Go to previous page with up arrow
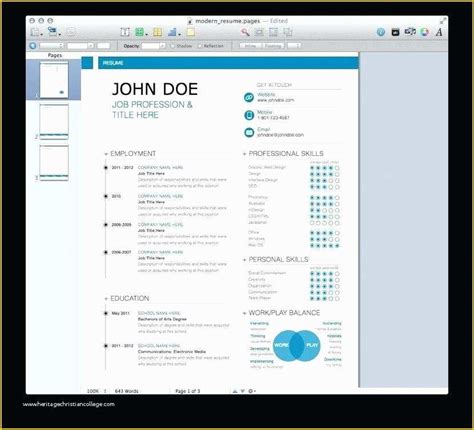474x430 pixels. click(x=235, y=391)
